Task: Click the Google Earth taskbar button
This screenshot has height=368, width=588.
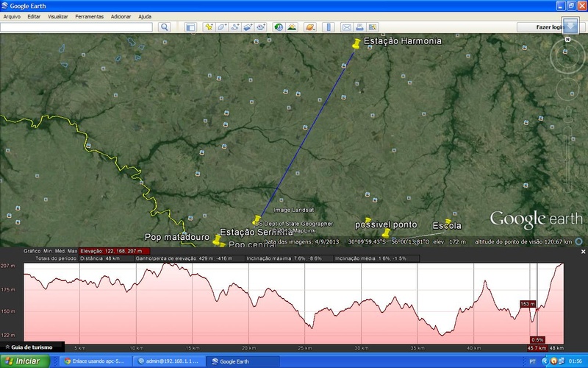Action: pos(243,361)
